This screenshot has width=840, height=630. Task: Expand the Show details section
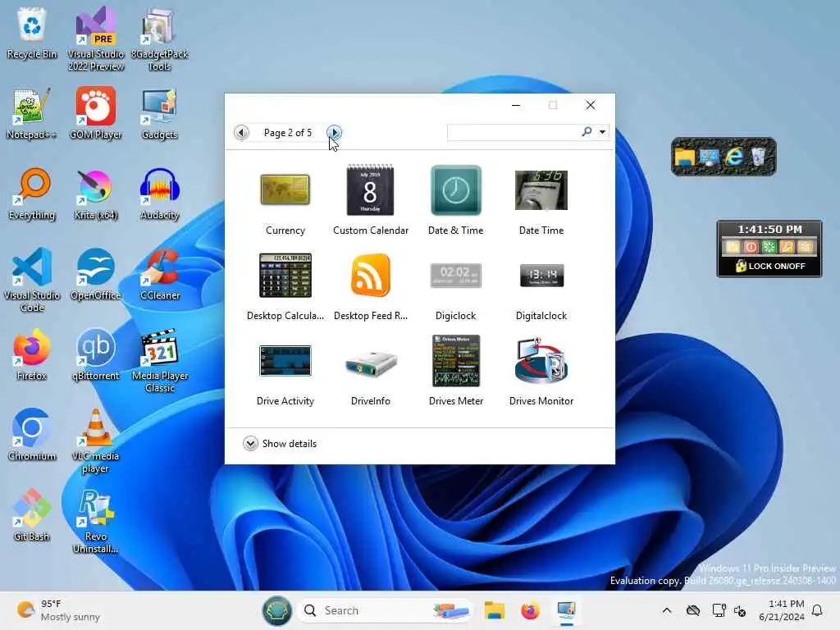(x=280, y=444)
